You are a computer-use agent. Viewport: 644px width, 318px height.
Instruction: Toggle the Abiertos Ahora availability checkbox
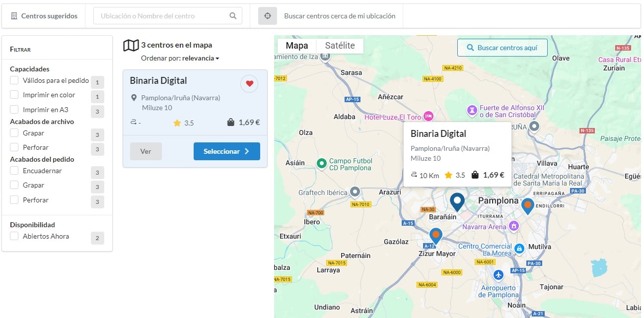point(14,236)
